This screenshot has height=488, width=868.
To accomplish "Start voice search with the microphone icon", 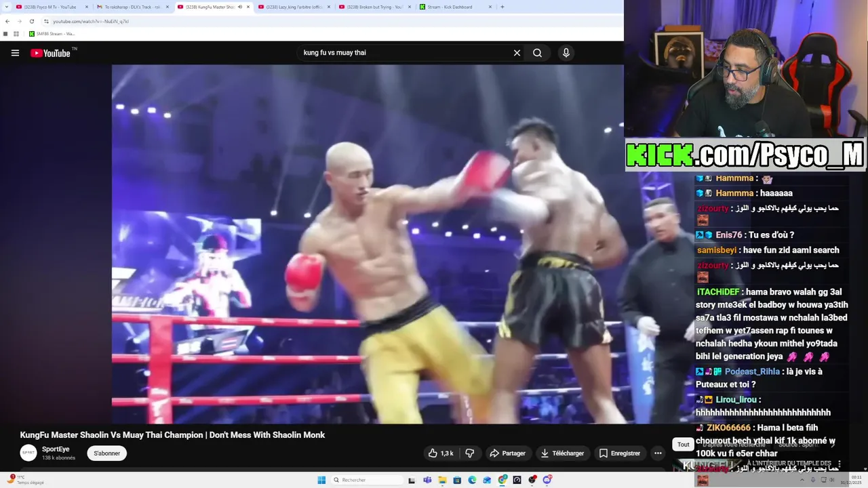I will click(x=566, y=53).
